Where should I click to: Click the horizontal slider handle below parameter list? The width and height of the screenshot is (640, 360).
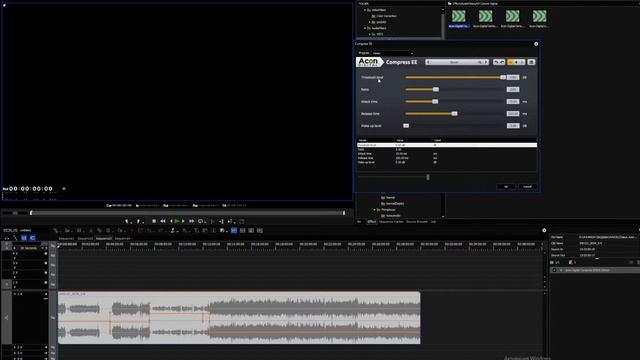(x=428, y=177)
